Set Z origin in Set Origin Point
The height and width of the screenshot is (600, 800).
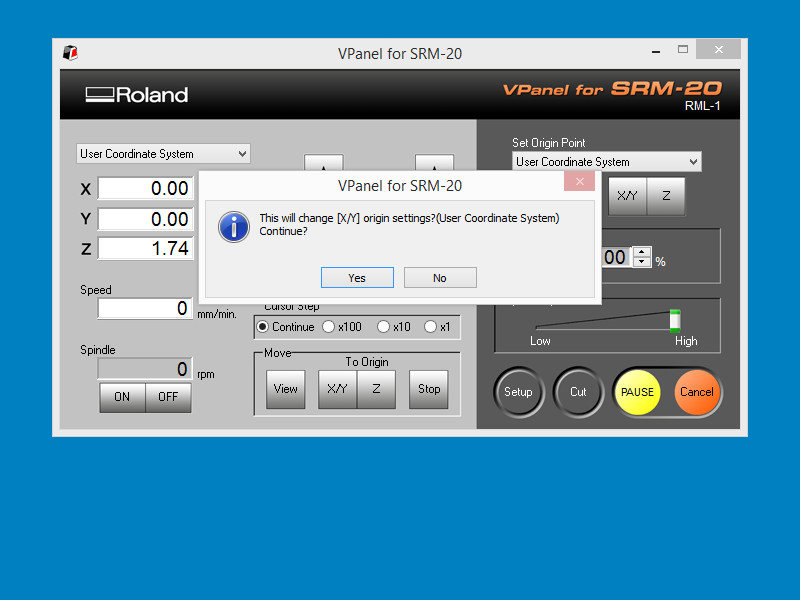coord(666,196)
